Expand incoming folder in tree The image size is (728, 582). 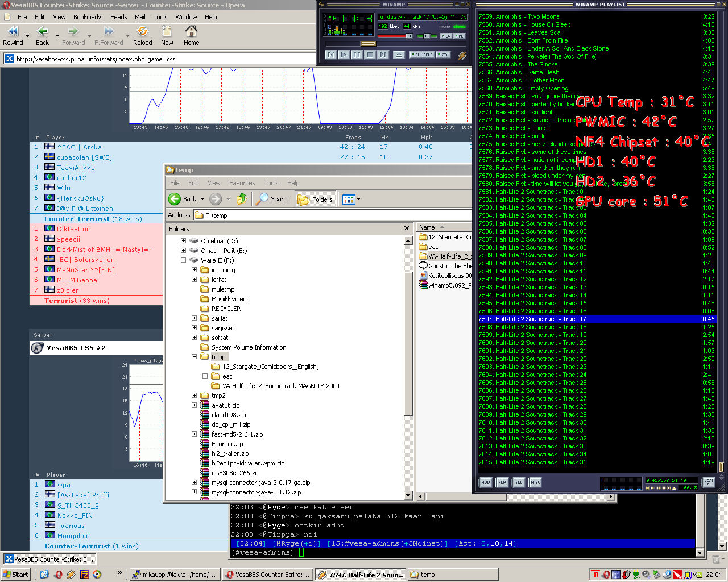194,270
